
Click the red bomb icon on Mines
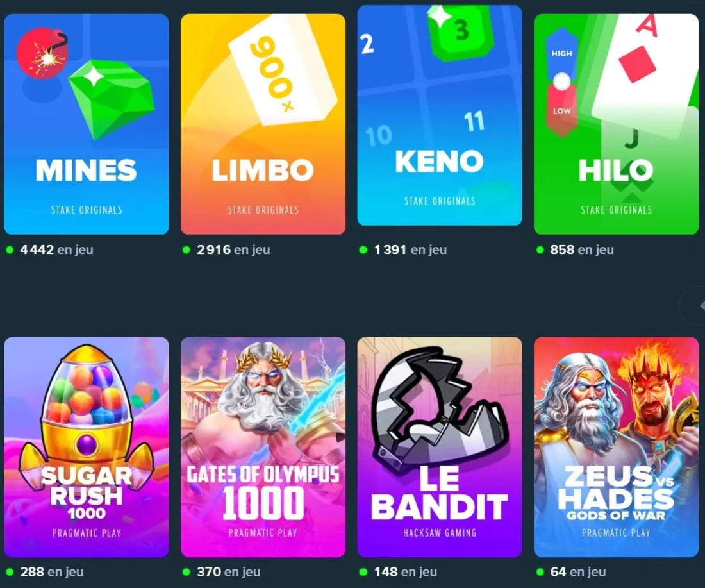pyautogui.click(x=42, y=53)
